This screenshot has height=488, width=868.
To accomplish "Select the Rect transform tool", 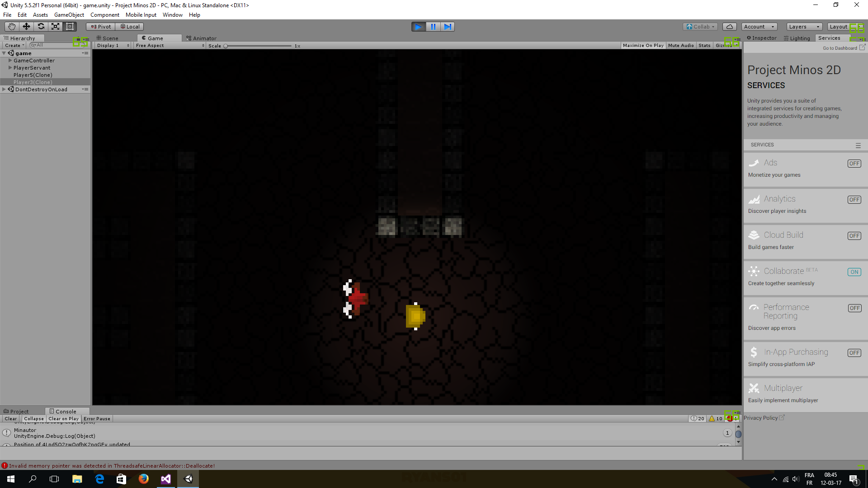I will pyautogui.click(x=70, y=27).
